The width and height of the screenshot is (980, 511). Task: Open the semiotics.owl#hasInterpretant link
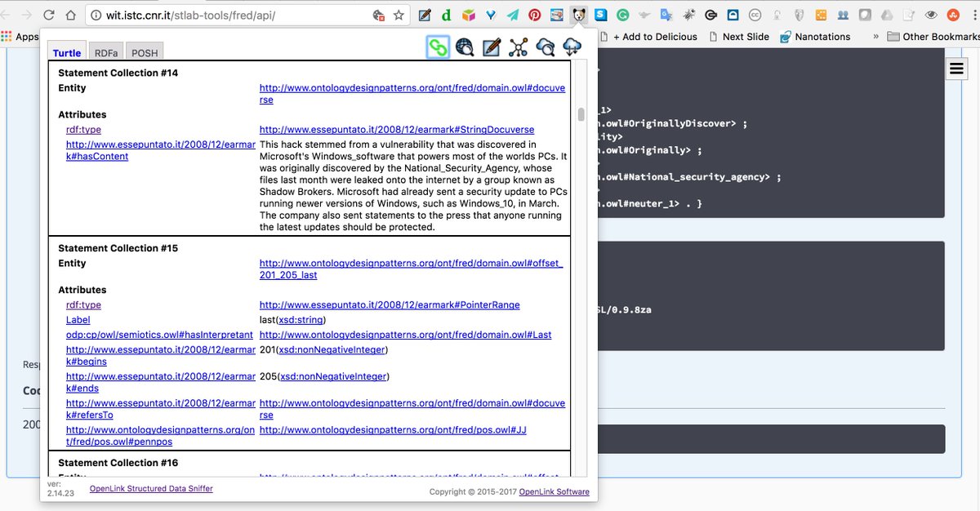[x=160, y=335]
